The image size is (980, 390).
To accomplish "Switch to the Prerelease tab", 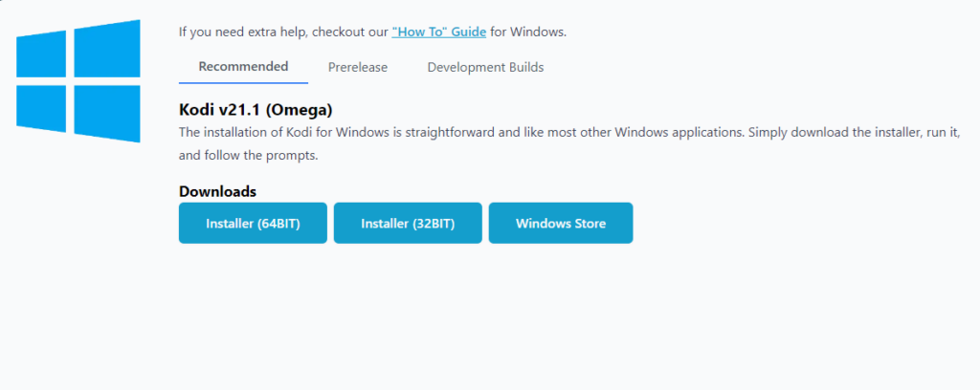I will click(x=356, y=67).
